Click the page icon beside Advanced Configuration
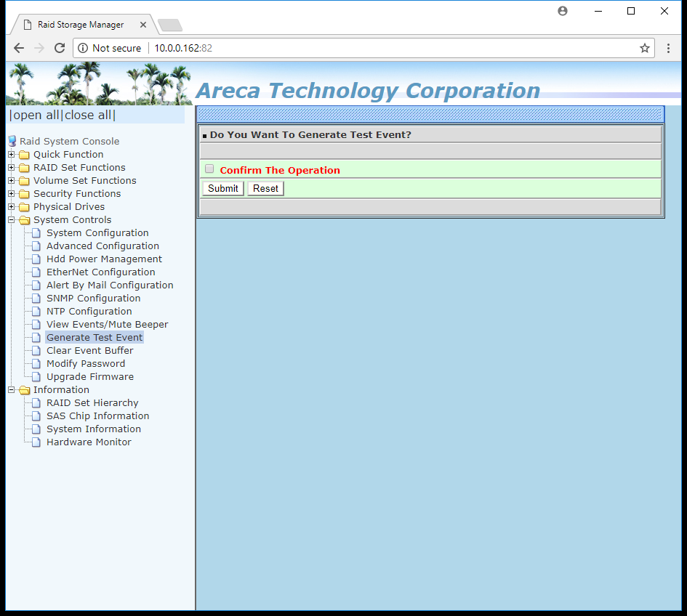The width and height of the screenshot is (687, 616). [x=36, y=246]
